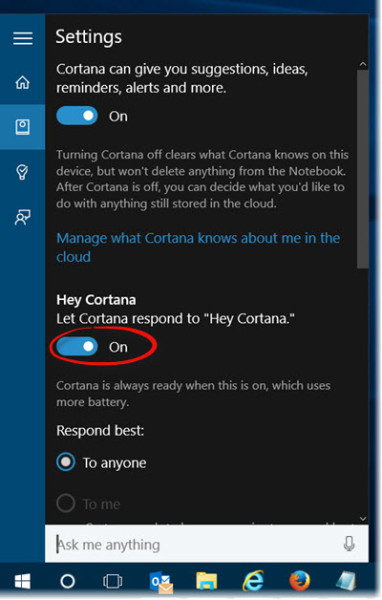382x600 pixels.
Task: Launch Firefox from the taskbar
Action: point(299,581)
